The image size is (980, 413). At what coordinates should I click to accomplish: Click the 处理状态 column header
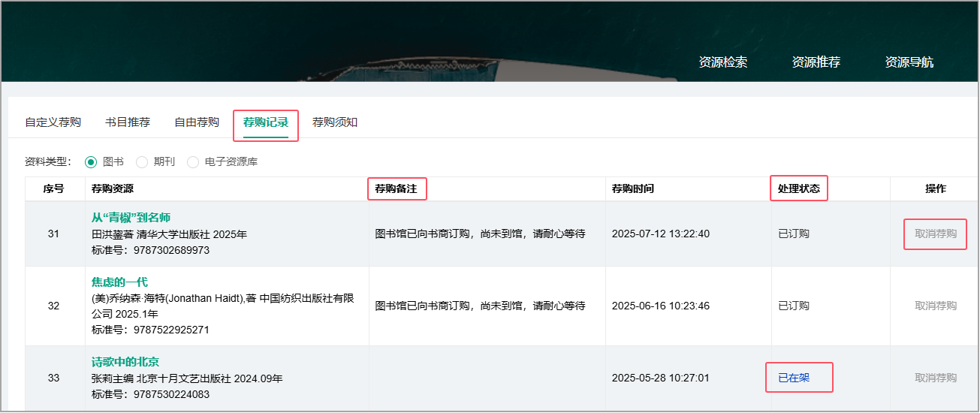(799, 189)
